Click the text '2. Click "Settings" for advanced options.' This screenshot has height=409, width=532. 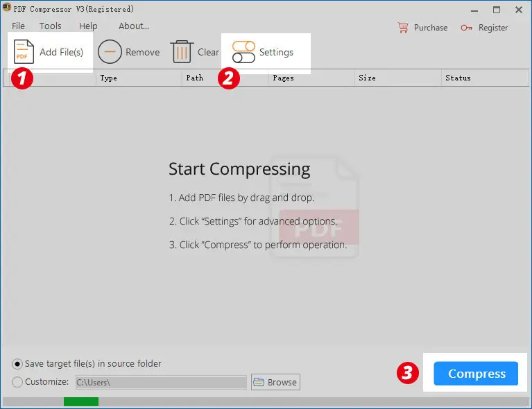click(x=252, y=221)
